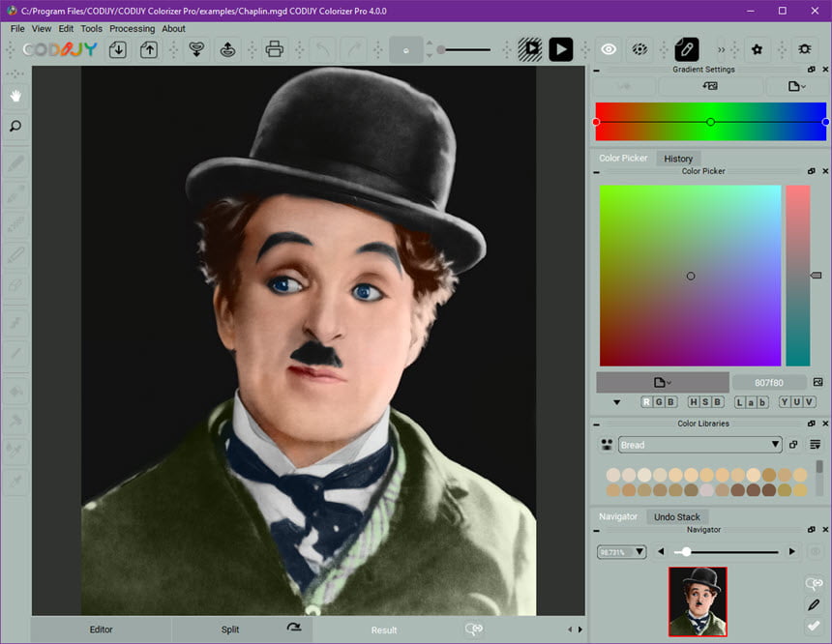Image resolution: width=832 pixels, height=644 pixels.
Task: Switch to the History tab
Action: click(x=678, y=158)
